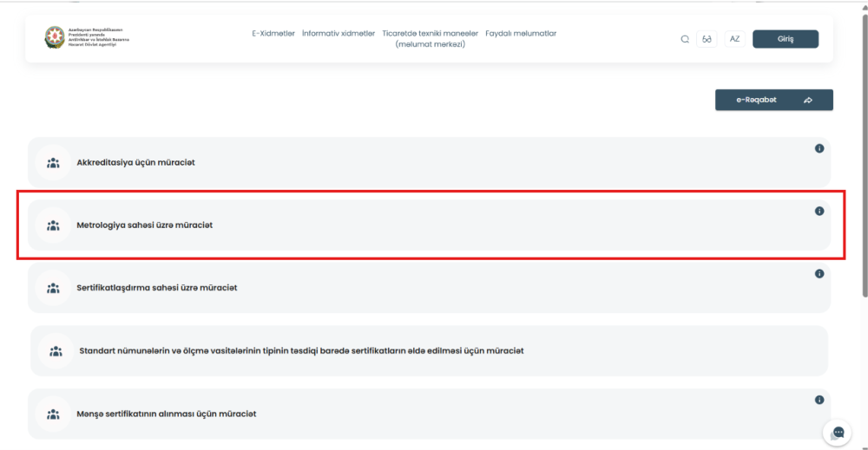The height and width of the screenshot is (450, 868).
Task: Open Akkreditasiya üçün müraciət
Action: 429,162
